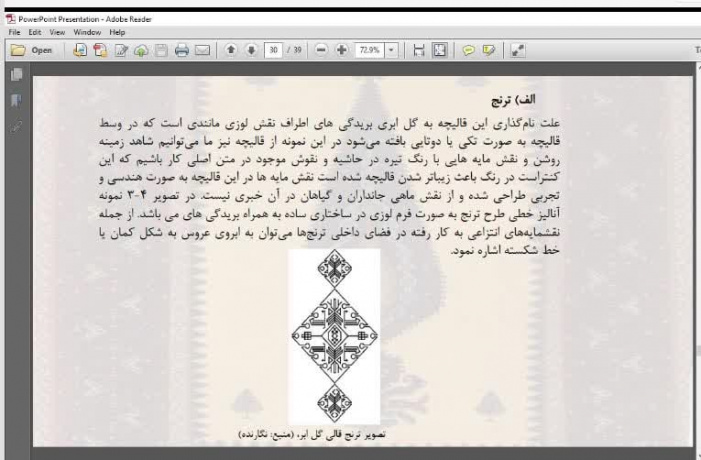Click the save disk icon

pyautogui.click(x=164, y=49)
